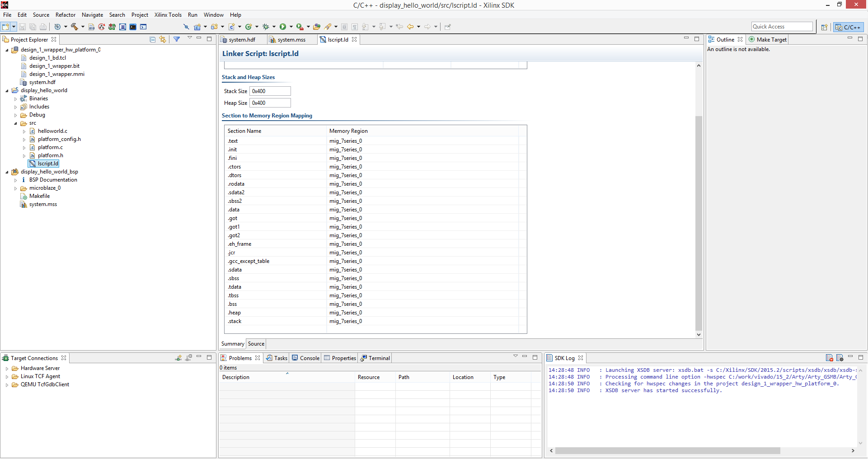The height and width of the screenshot is (459, 868).
Task: Expand the Binaries folder
Action: 15,99
